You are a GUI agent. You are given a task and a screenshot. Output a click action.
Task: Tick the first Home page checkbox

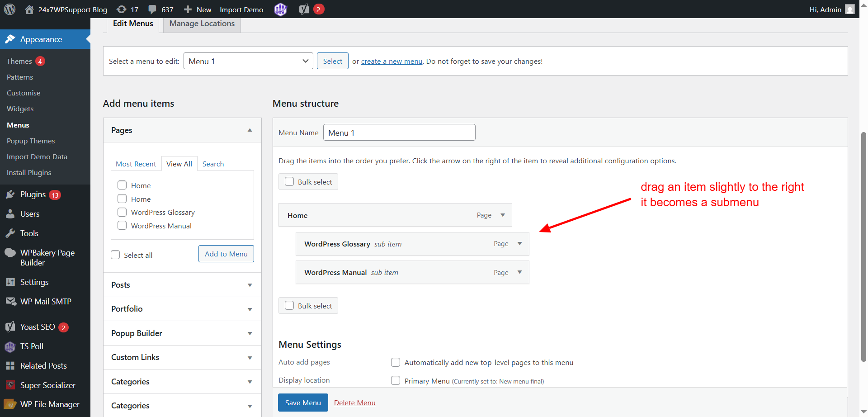click(122, 185)
